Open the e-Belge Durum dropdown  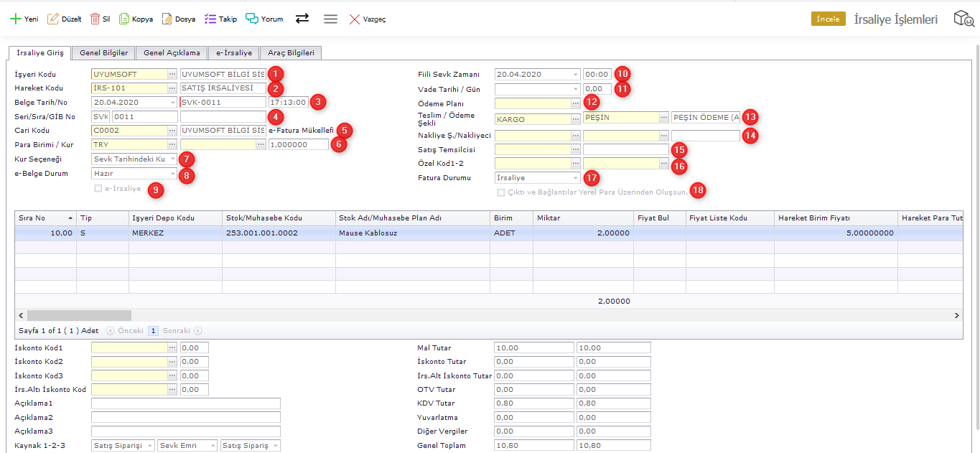pos(172,173)
